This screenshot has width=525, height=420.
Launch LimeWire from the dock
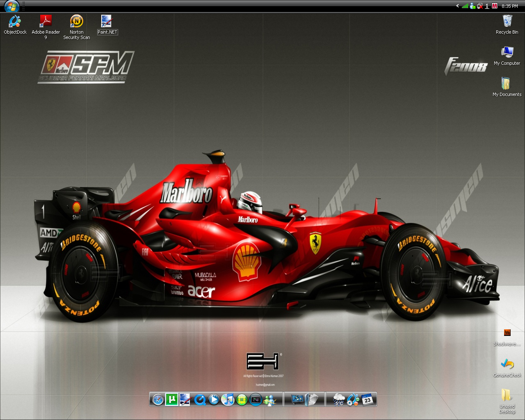pos(242,399)
